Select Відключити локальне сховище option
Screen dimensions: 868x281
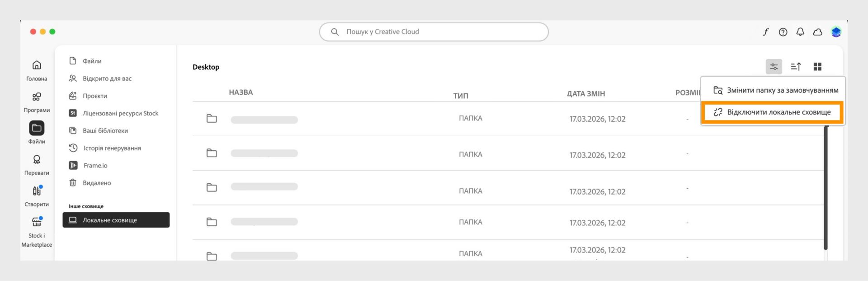[773, 112]
